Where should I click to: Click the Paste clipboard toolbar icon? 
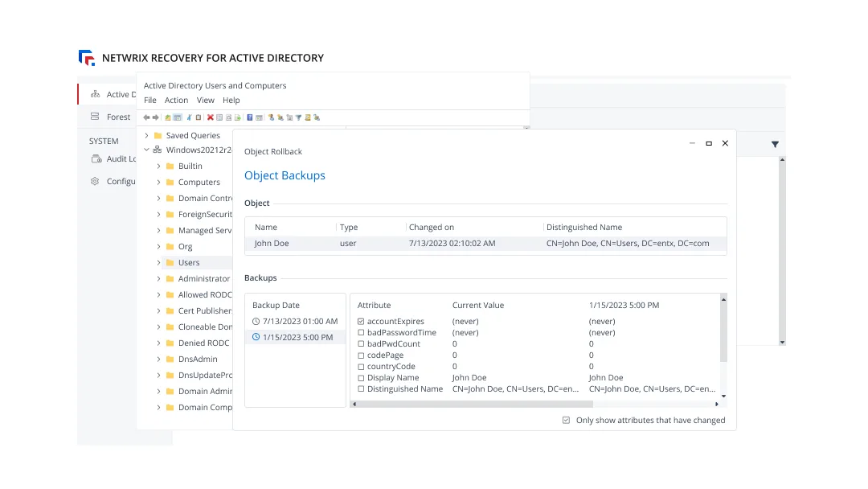[x=199, y=117]
